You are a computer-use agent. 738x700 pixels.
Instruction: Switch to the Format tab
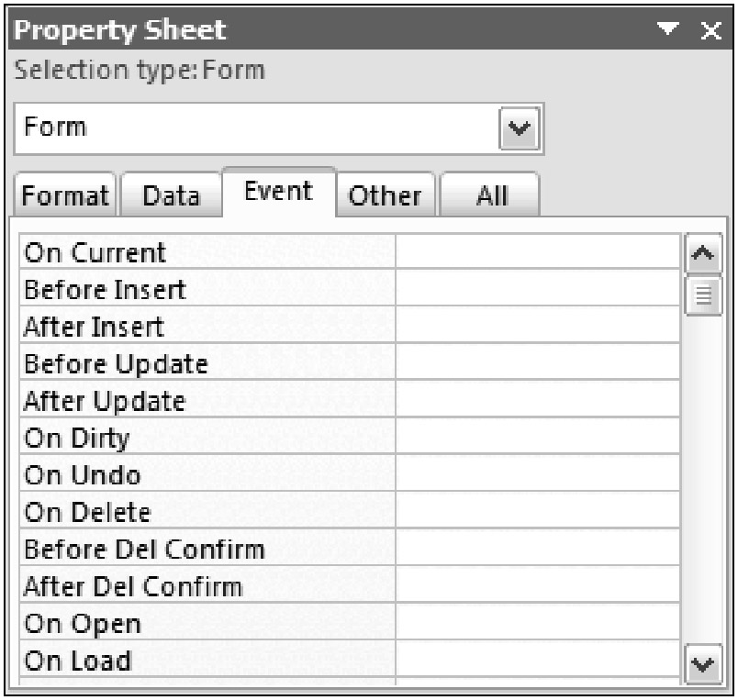click(66, 194)
